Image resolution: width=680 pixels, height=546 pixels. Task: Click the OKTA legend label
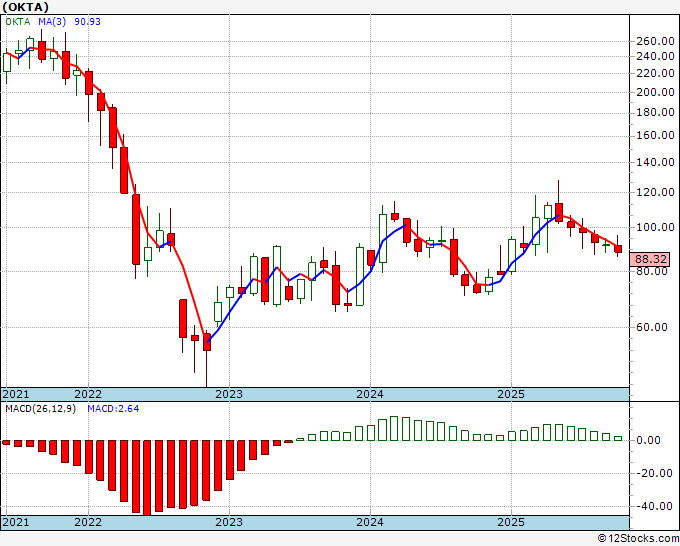(x=18, y=22)
